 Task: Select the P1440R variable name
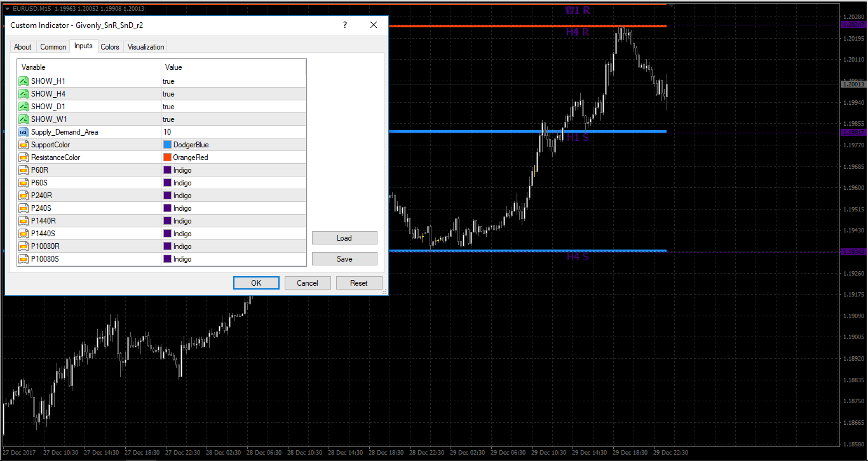click(x=43, y=221)
